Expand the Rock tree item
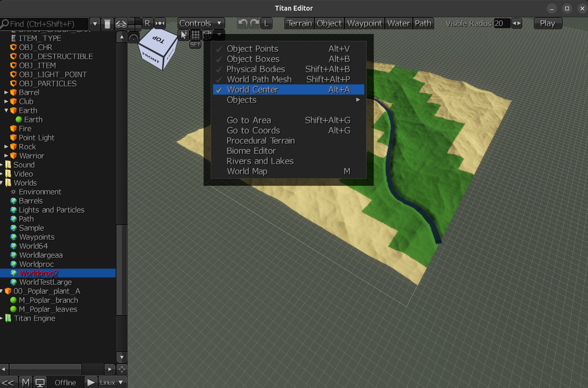Screen dimensions: 588x388 [6, 147]
